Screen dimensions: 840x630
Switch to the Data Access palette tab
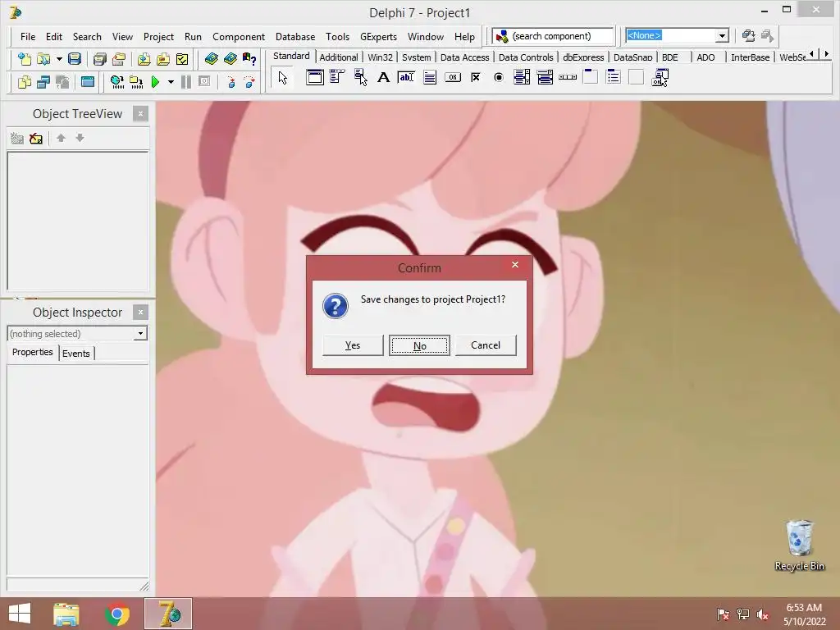(x=464, y=57)
